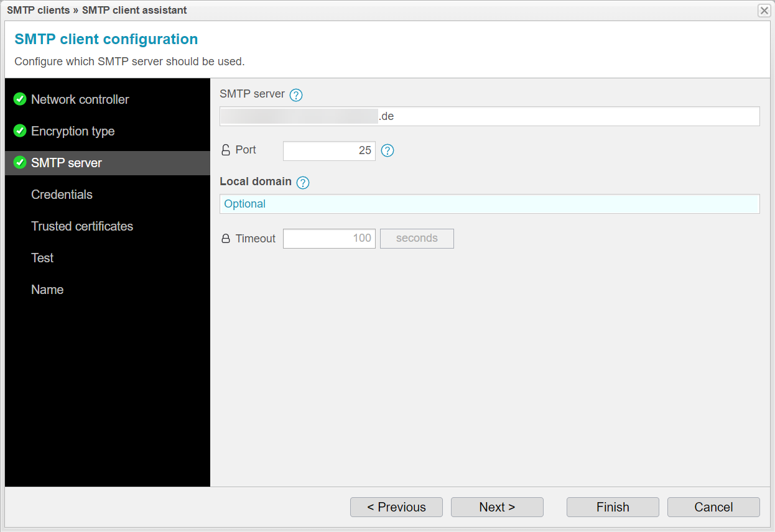The image size is (775, 532).
Task: Finish the SMTP client assistant
Action: click(612, 507)
